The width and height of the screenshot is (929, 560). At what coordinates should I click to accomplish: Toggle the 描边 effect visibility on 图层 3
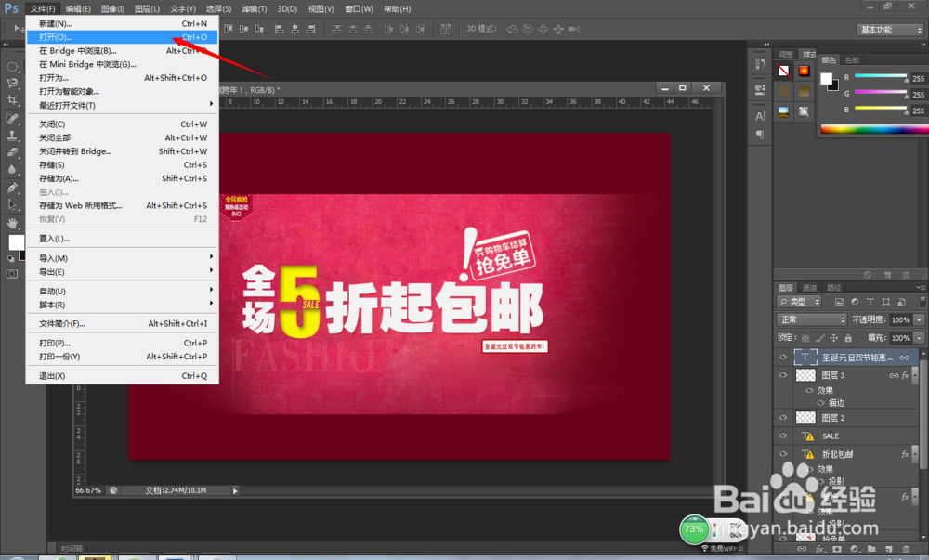point(820,402)
